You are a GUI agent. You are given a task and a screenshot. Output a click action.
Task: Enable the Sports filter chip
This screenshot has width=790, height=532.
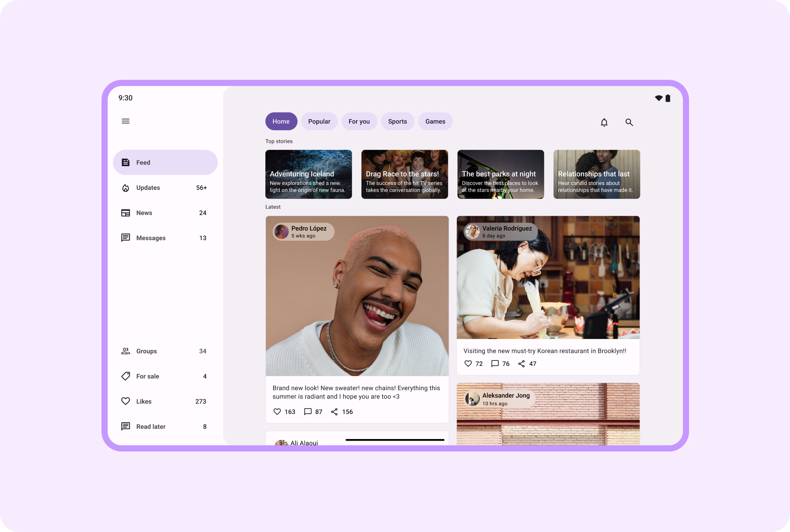[397, 121]
